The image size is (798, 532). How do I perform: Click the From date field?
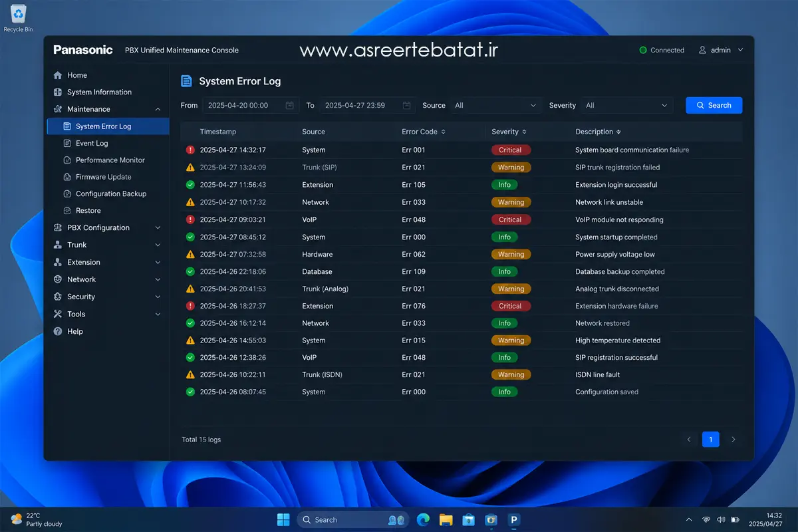pyautogui.click(x=251, y=105)
